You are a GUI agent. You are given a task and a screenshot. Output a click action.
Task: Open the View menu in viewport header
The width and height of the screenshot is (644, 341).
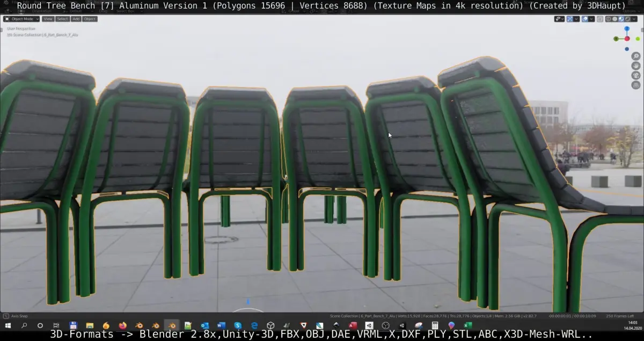(48, 19)
